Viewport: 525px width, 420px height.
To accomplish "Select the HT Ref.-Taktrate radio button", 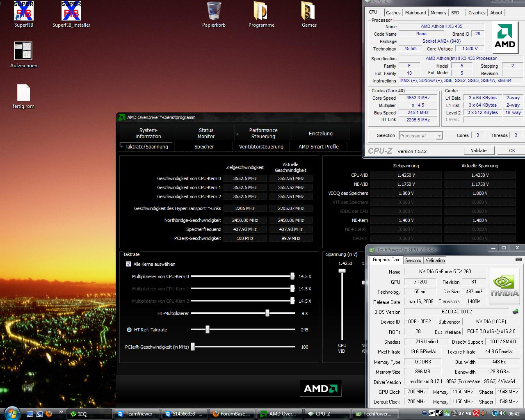I will [x=129, y=330].
